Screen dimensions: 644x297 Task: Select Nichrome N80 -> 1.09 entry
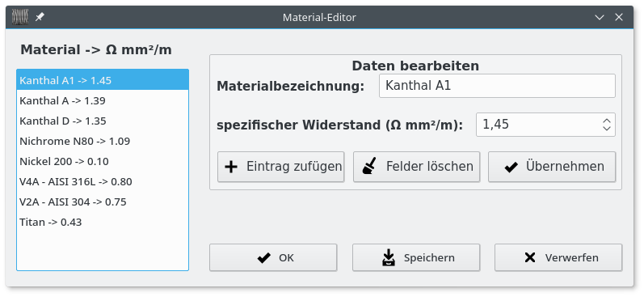click(103, 141)
